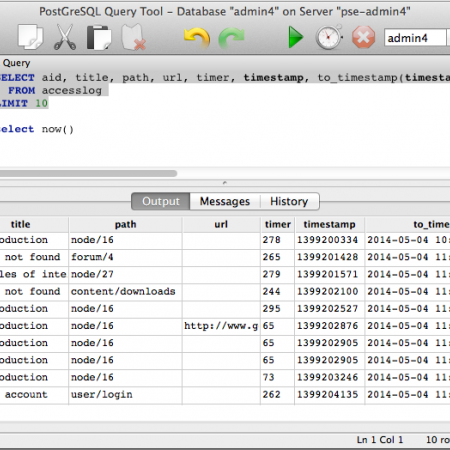Click the Copy toolbar icon
The image size is (450, 450).
[30, 37]
